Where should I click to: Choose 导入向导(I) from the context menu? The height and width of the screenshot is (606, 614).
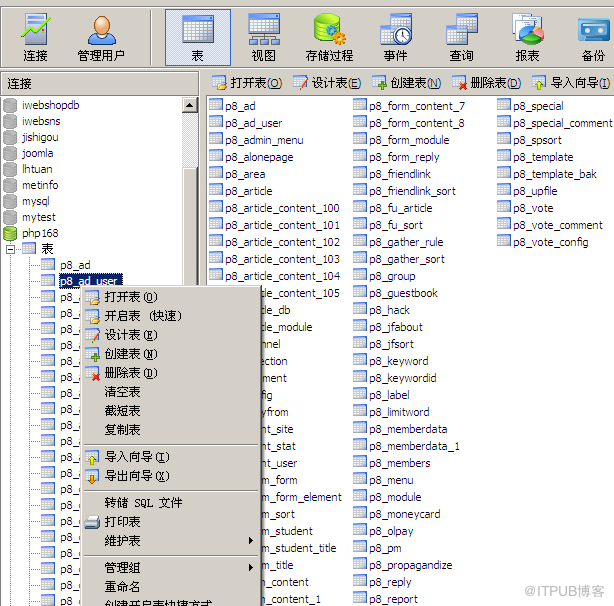170,457
